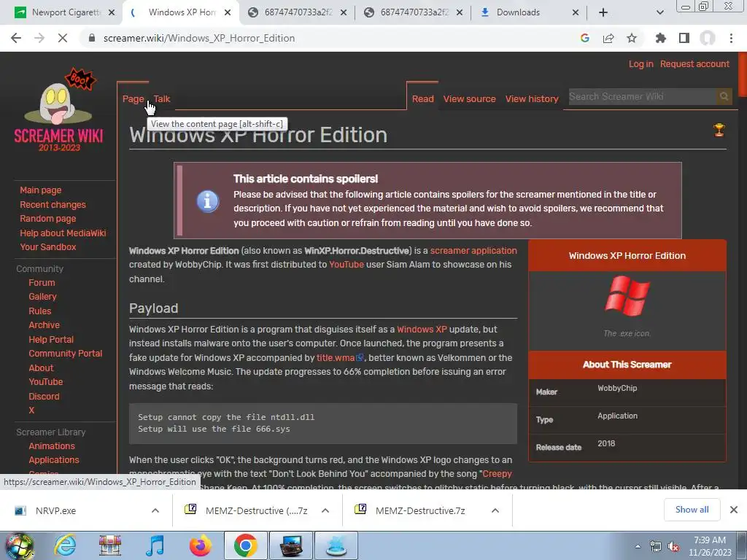747x560 pixels.
Task: Follow the screamer application link
Action: pyautogui.click(x=473, y=251)
